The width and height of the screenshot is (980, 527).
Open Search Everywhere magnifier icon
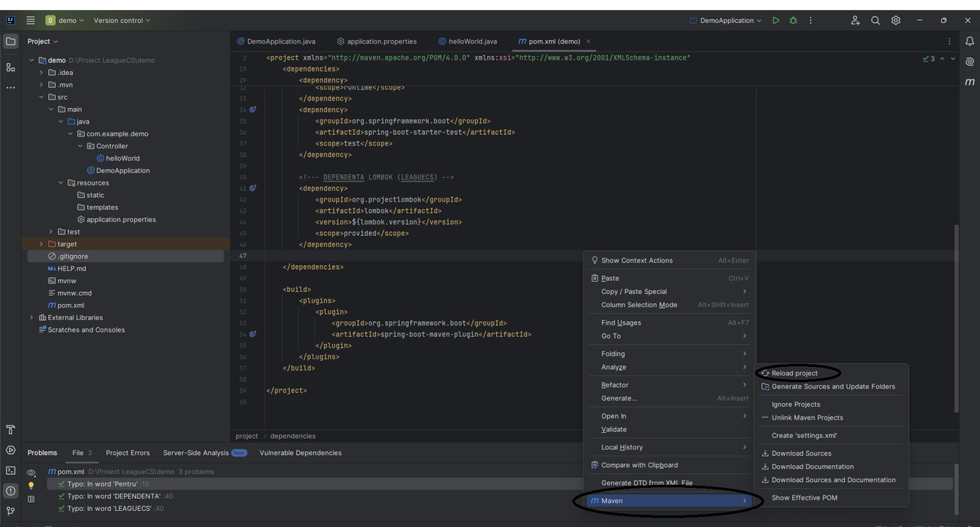point(876,21)
